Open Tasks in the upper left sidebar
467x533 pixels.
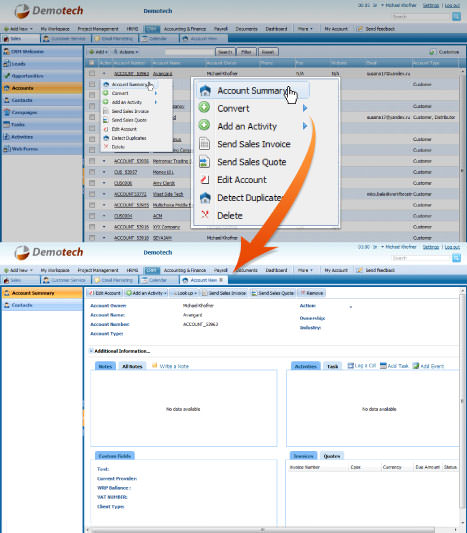42,125
